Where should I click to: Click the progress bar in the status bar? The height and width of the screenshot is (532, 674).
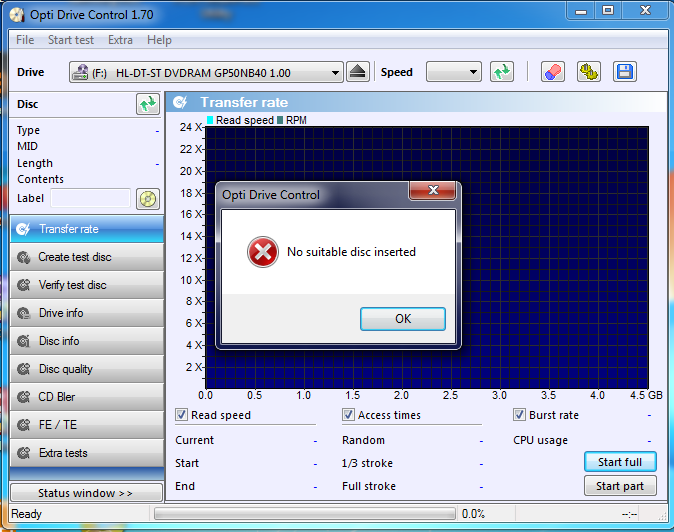305,514
